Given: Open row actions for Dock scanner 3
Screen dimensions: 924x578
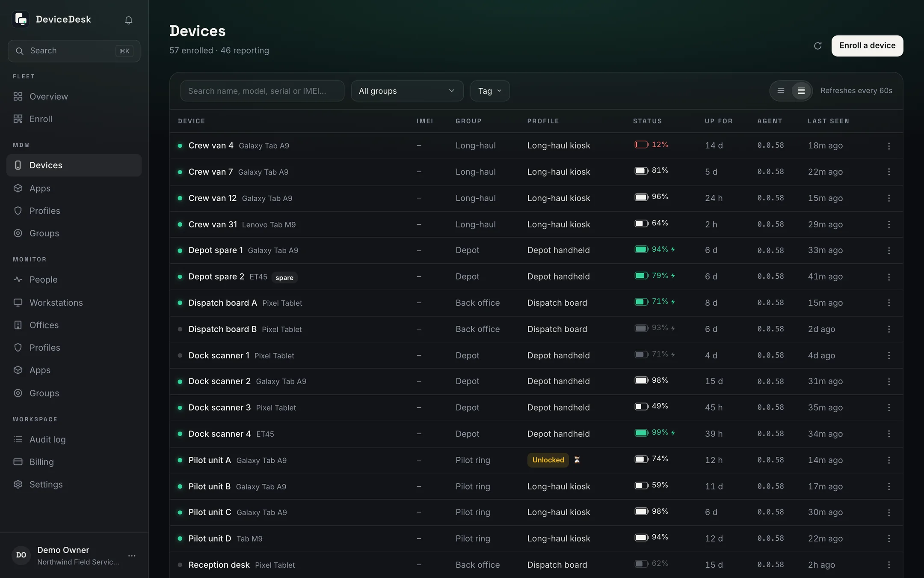Looking at the screenshot, I should [889, 408].
